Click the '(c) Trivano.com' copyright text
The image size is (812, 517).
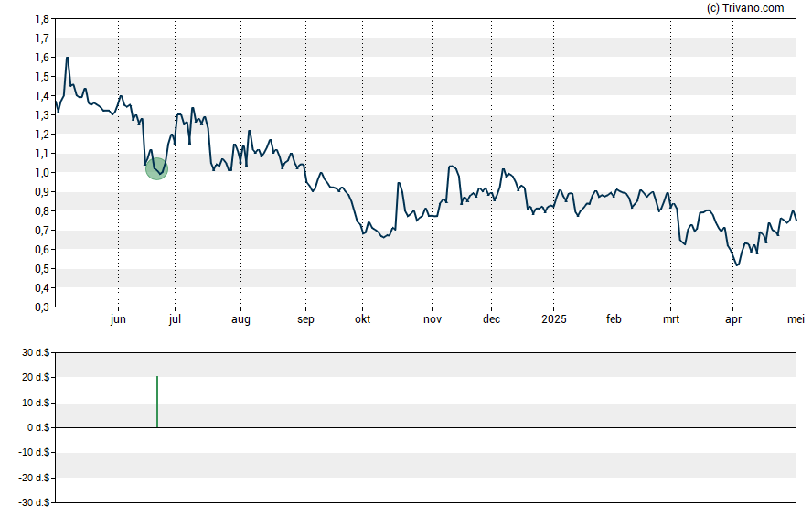(745, 7)
